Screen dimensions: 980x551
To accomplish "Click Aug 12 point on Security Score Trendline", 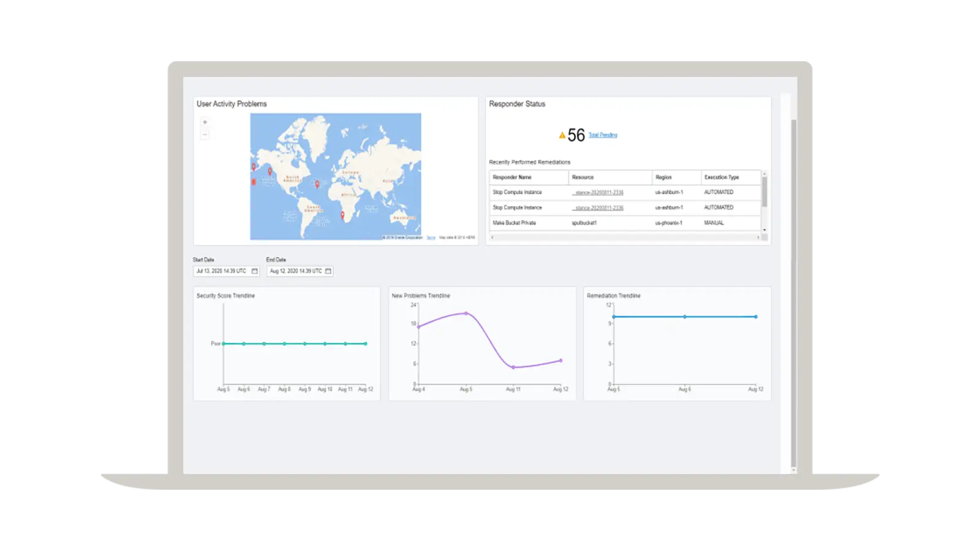I will point(366,343).
